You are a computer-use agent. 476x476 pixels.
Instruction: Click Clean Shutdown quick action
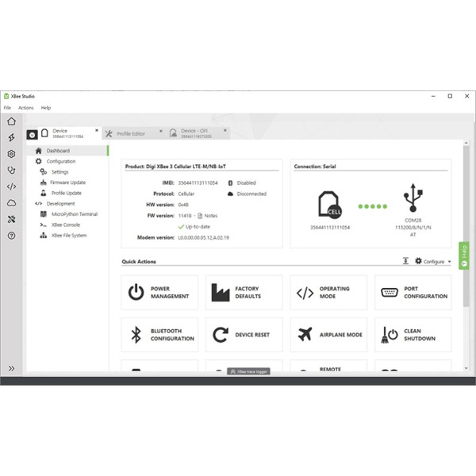click(413, 335)
